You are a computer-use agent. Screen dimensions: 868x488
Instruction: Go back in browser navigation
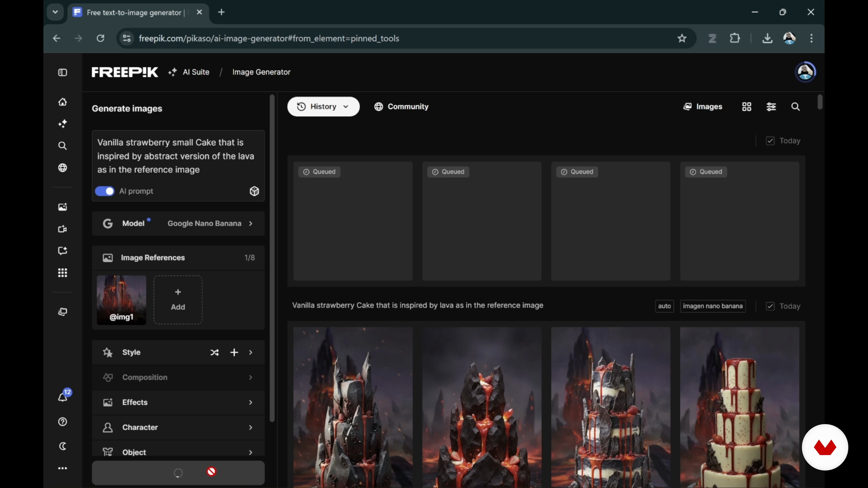click(57, 38)
